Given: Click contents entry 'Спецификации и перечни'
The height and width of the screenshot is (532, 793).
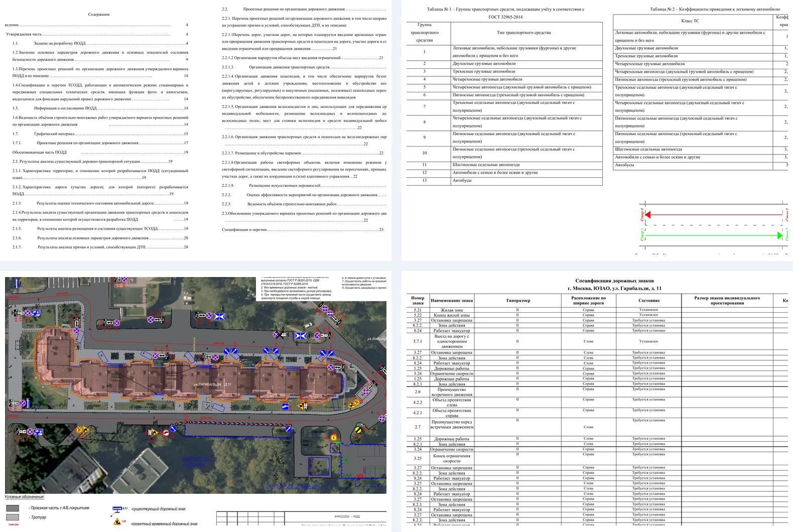Looking at the screenshot, I should (303, 229).
